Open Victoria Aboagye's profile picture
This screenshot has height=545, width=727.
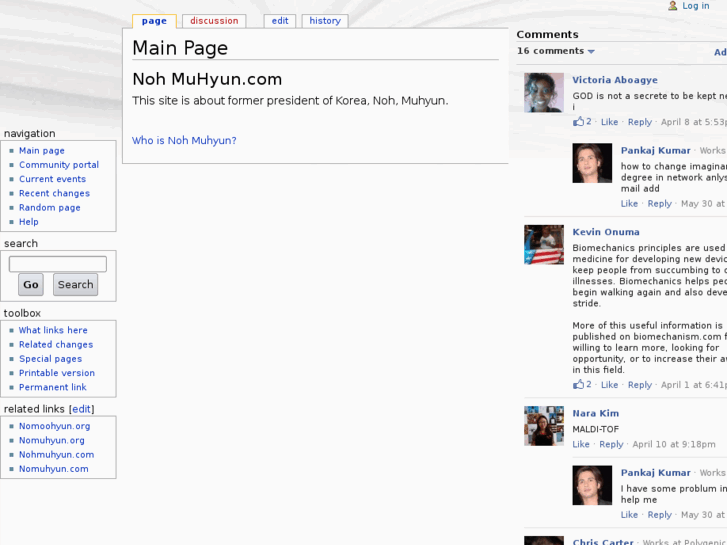(544, 93)
